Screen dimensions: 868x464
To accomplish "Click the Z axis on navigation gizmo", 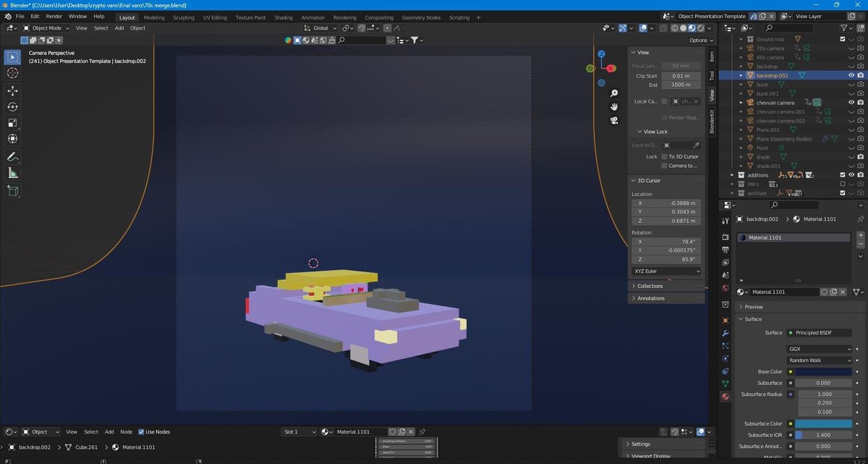I will tap(601, 54).
